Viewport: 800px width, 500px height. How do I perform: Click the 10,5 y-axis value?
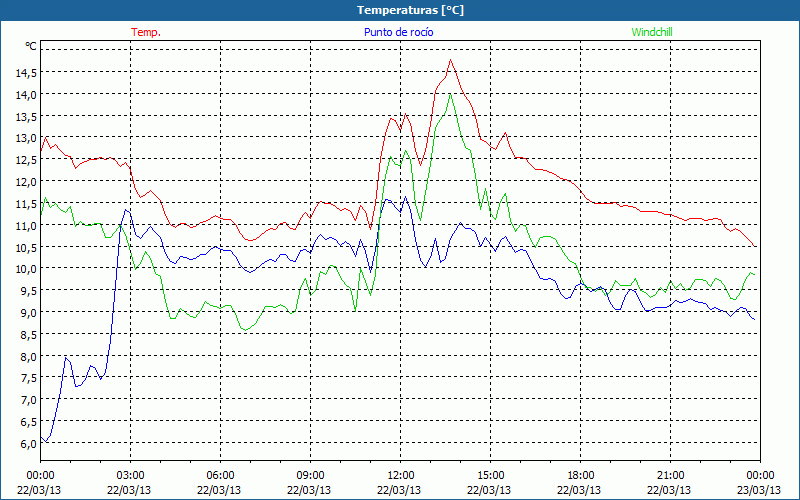[26, 247]
